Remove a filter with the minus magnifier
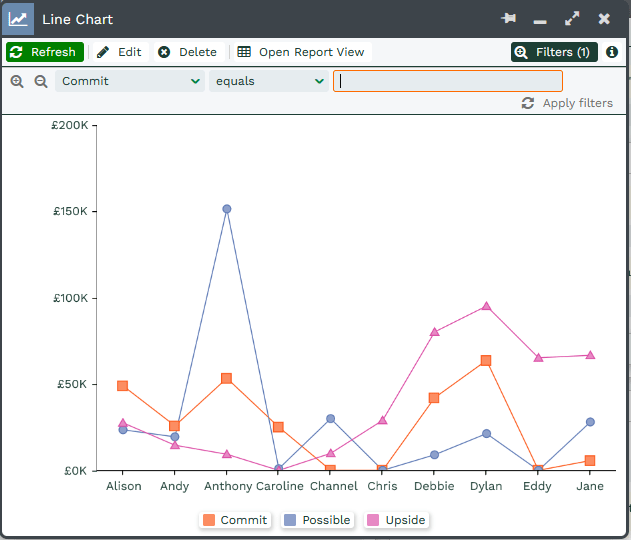This screenshot has height=540, width=631. (x=41, y=81)
